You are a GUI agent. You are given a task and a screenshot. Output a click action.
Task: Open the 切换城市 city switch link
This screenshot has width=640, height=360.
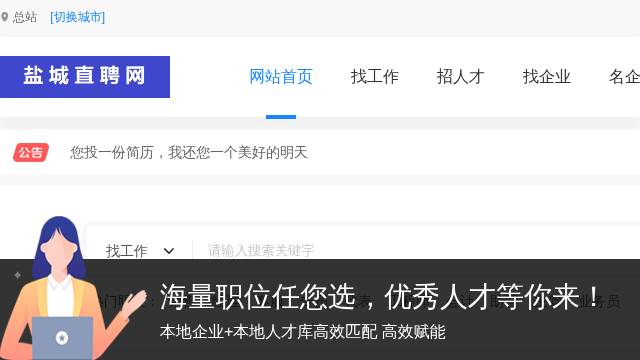click(x=78, y=17)
